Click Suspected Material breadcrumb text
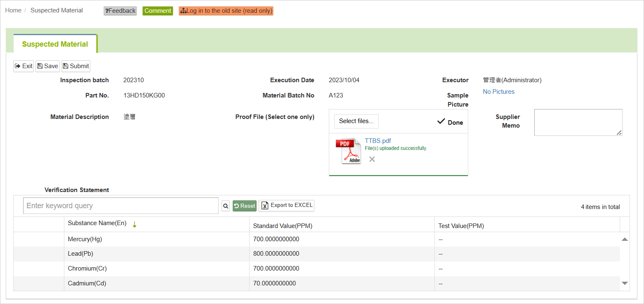 point(57,10)
